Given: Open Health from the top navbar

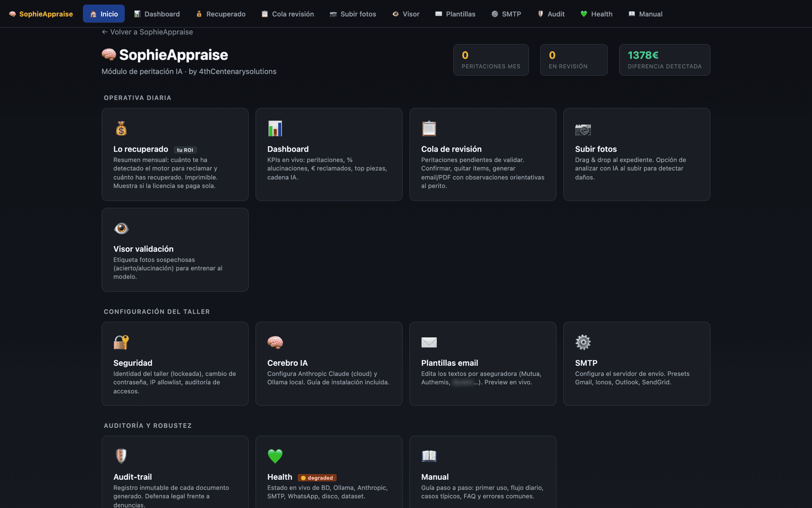Looking at the screenshot, I should [596, 14].
